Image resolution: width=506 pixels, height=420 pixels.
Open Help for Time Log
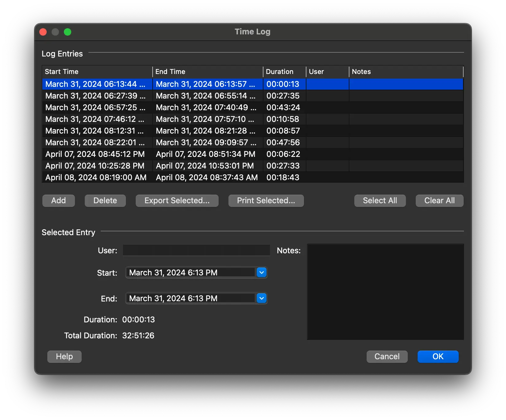coord(64,357)
